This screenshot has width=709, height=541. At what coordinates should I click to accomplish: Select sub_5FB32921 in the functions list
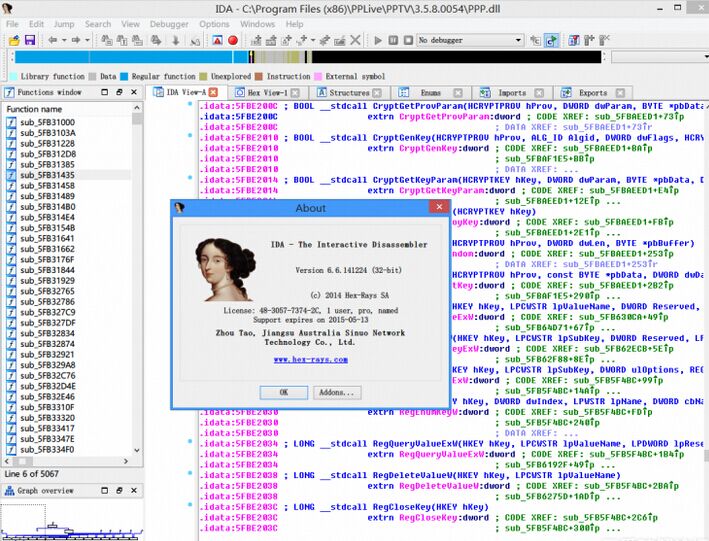point(47,354)
